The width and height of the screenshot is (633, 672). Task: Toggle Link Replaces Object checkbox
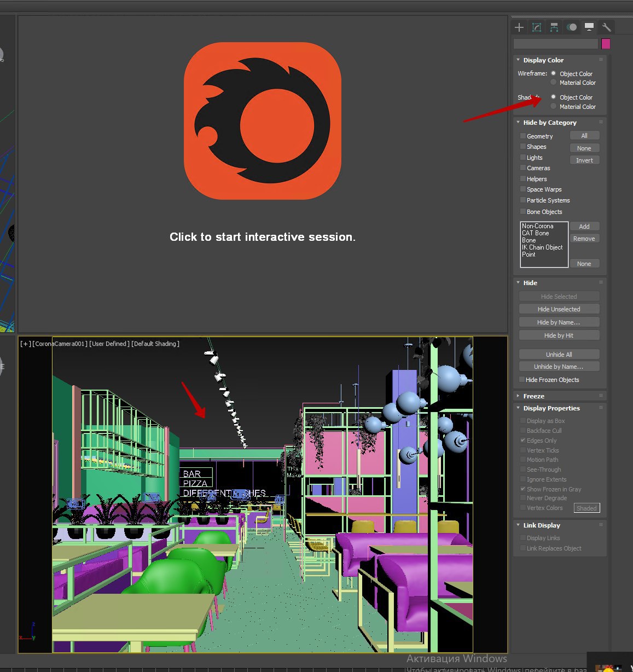[x=522, y=548]
